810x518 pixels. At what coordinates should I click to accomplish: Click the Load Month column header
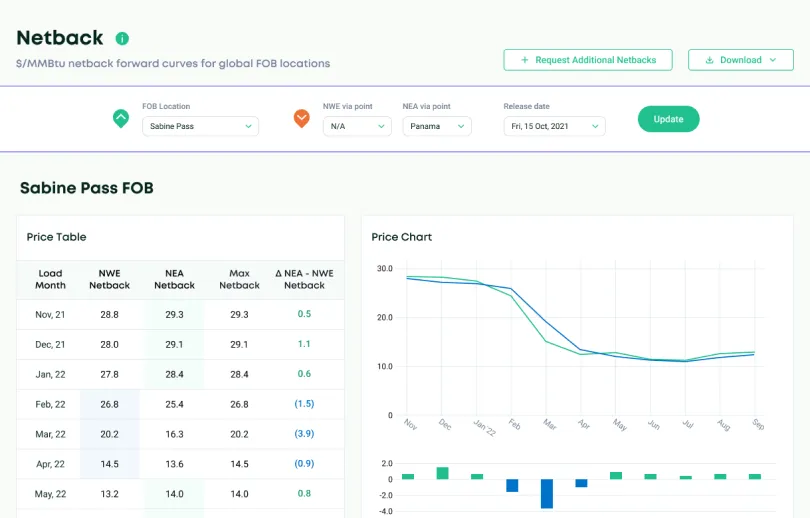[50, 279]
